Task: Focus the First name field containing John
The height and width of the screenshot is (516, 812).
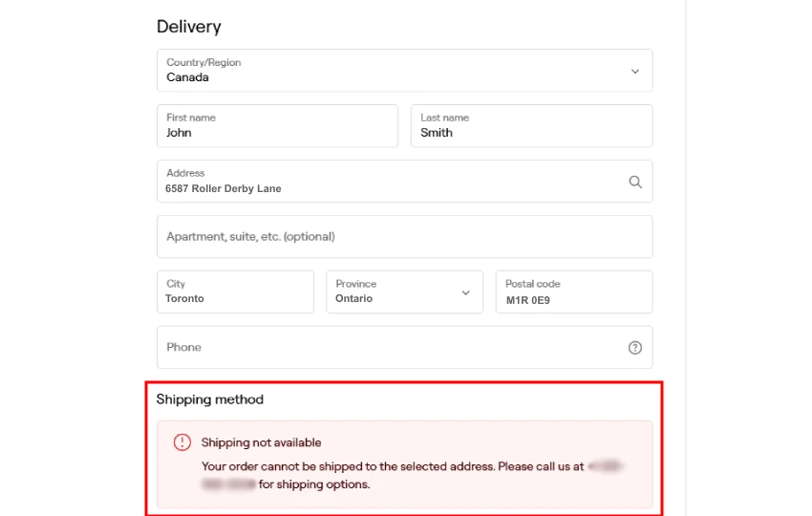Action: click(278, 126)
